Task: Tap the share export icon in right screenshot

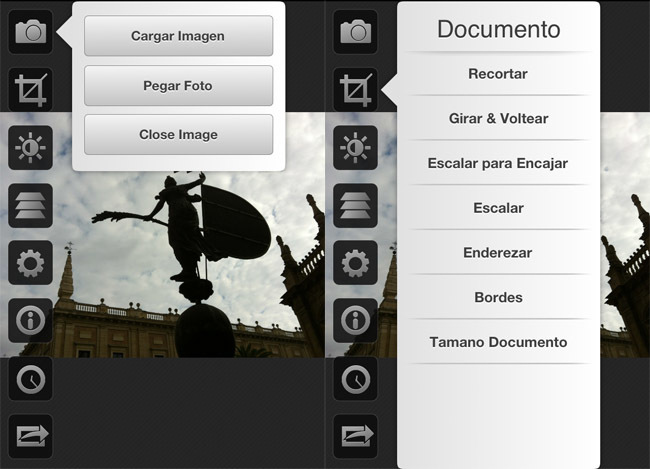Action: tap(355, 436)
